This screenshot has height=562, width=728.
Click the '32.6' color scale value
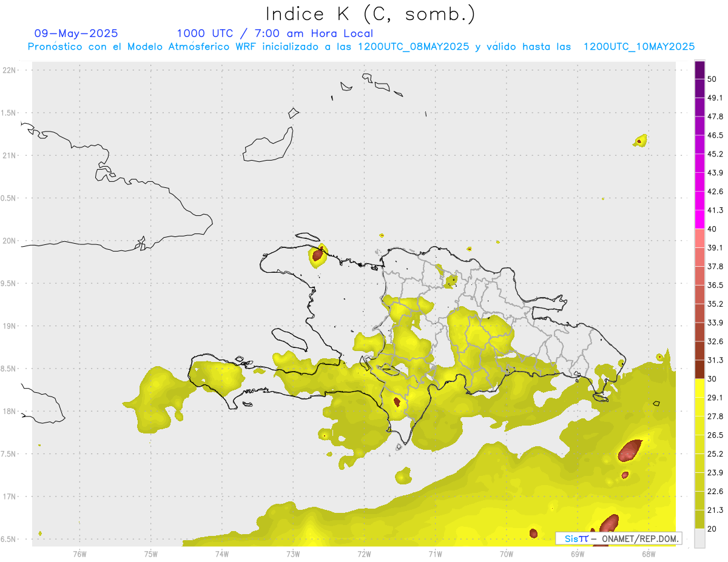click(x=715, y=342)
